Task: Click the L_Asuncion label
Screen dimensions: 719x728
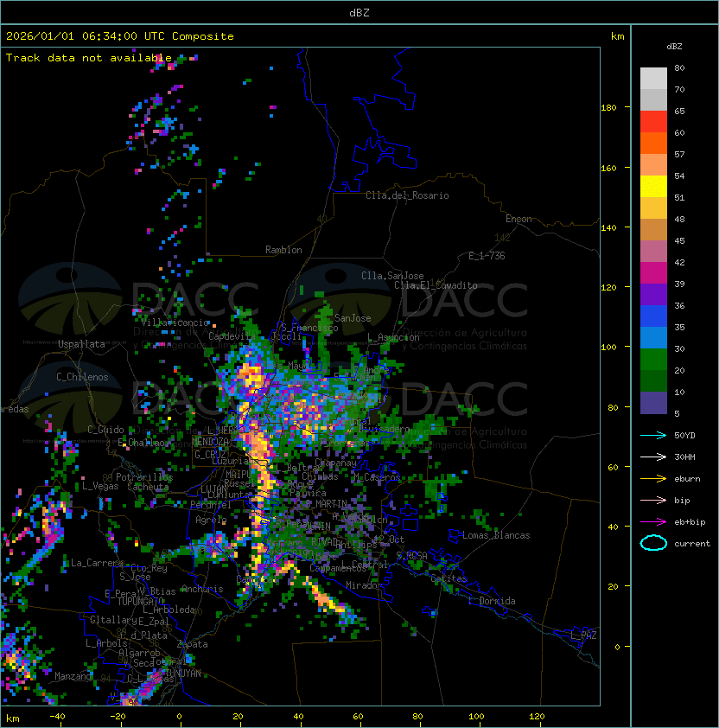Action: (393, 337)
